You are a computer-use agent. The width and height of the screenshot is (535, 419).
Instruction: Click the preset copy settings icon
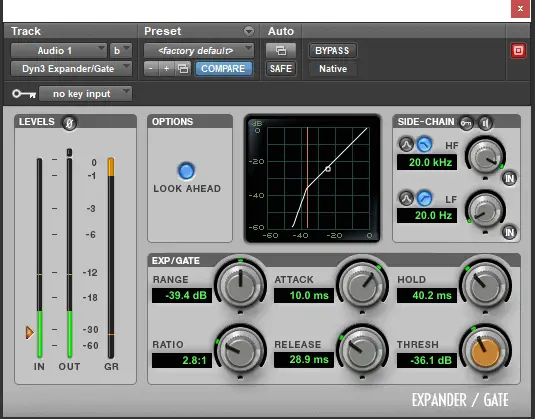point(183,69)
